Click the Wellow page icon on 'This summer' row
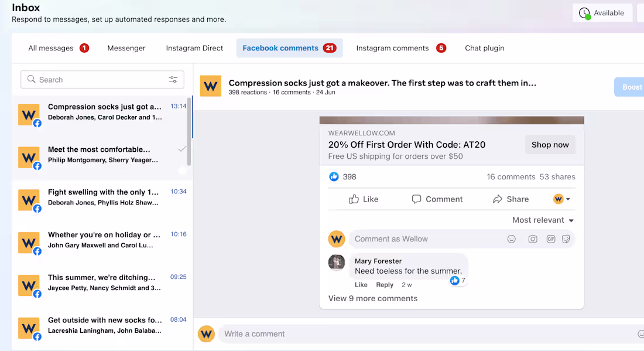The image size is (644, 351). coord(29,285)
